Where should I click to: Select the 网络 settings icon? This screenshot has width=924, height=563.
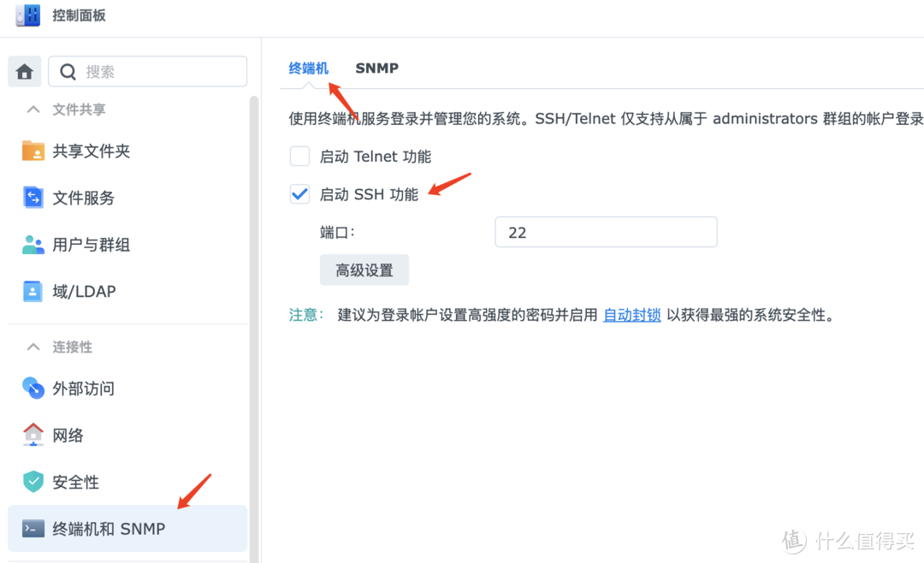(32, 435)
